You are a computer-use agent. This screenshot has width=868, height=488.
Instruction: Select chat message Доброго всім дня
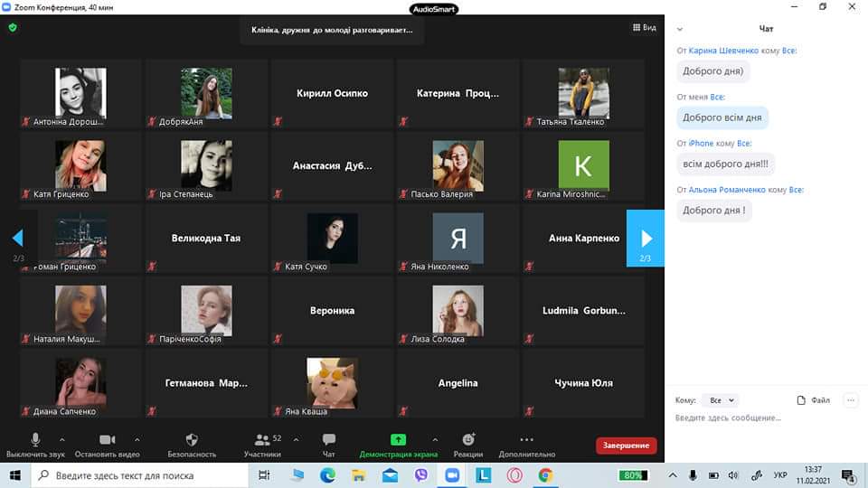coord(722,117)
